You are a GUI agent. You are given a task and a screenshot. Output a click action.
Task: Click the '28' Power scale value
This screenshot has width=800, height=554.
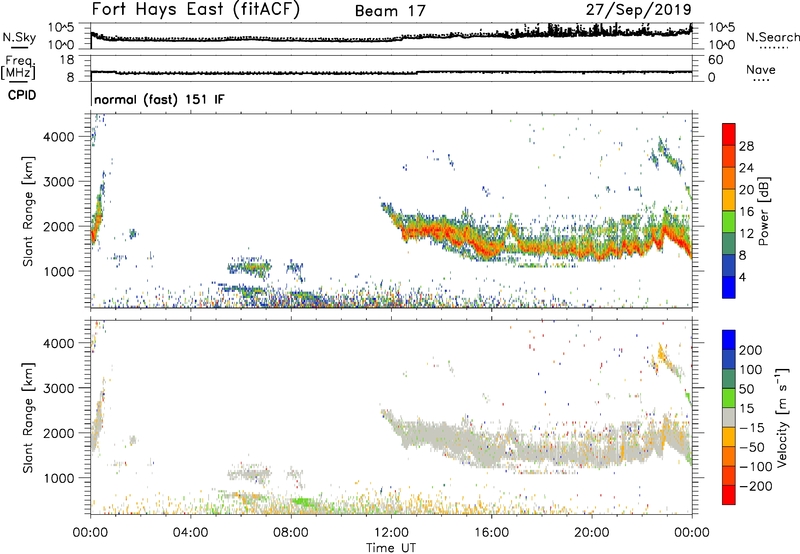(x=746, y=146)
